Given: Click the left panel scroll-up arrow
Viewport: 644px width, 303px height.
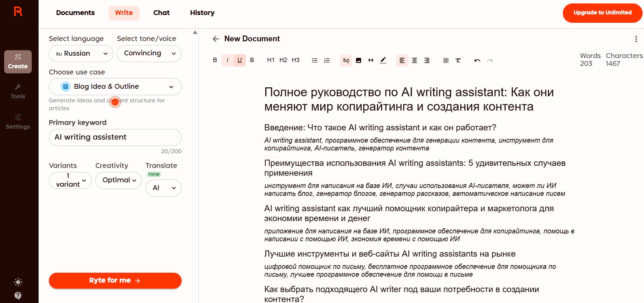Looking at the screenshot, I should tap(195, 33).
